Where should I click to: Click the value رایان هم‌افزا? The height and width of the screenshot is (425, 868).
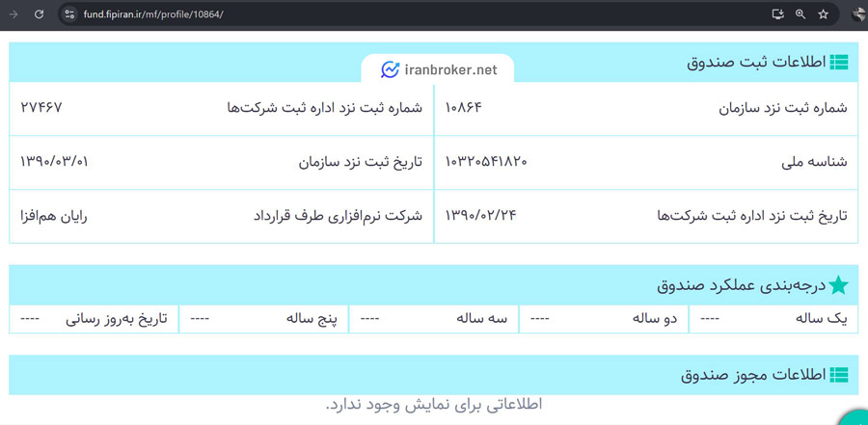[53, 216]
